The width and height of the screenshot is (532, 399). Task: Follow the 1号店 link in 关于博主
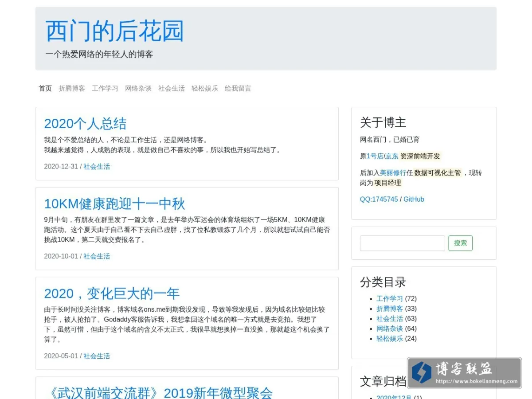[375, 156]
